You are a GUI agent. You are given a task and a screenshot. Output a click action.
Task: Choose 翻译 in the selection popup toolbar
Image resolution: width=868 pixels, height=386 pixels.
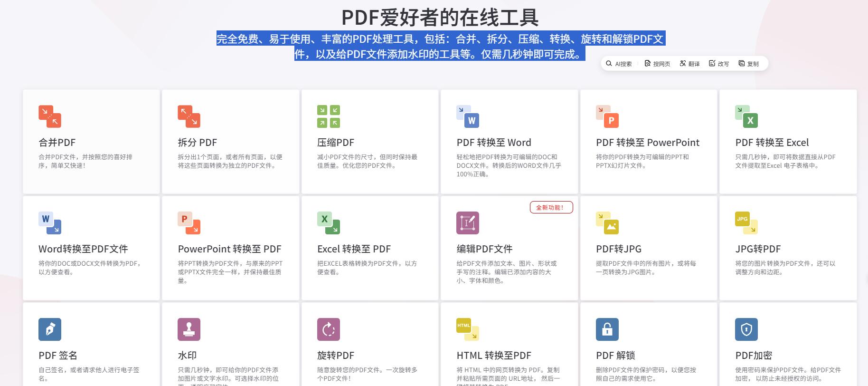click(x=689, y=64)
